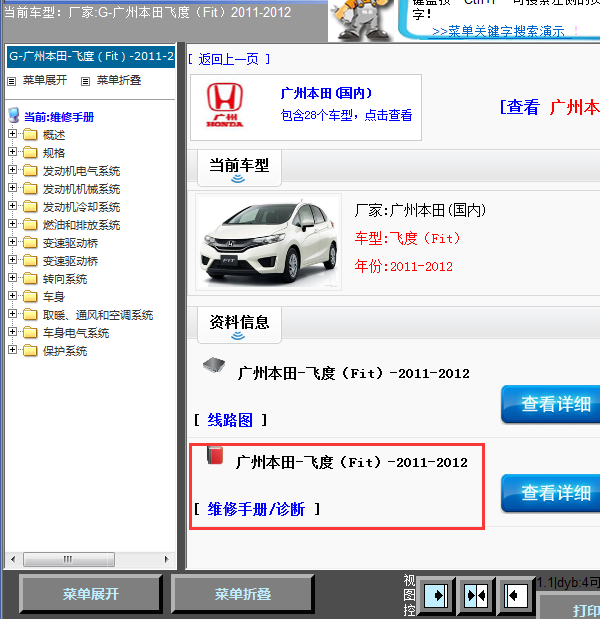Click 年份:2011-2012 red text
The image size is (600, 619).
pos(403,266)
